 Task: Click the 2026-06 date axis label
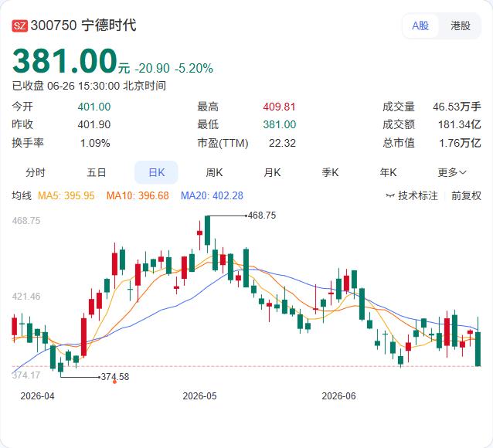tap(338, 395)
